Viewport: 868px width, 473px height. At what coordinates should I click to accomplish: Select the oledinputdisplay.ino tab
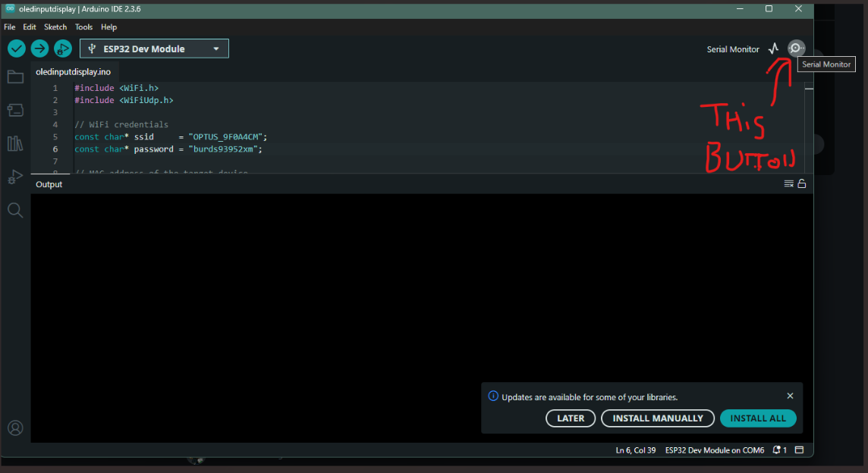73,72
